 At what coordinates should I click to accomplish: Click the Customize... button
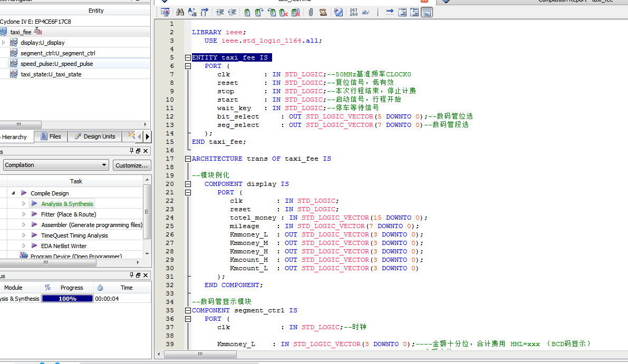point(132,165)
